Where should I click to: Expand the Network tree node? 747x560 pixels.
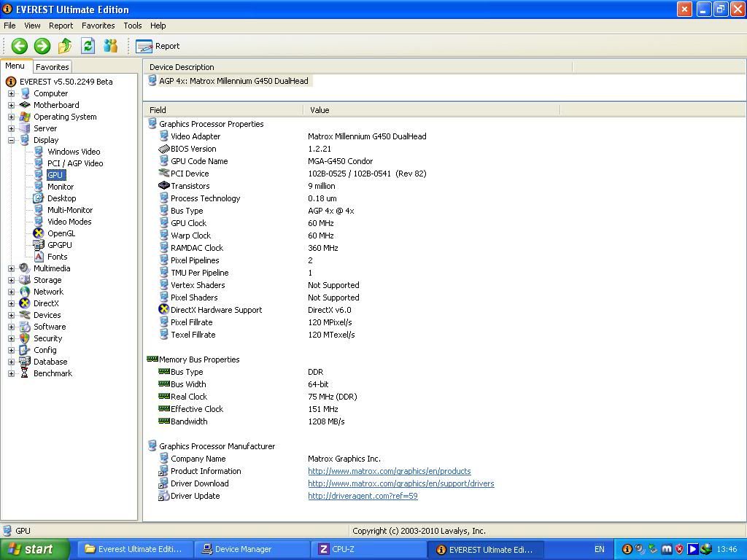coord(11,292)
